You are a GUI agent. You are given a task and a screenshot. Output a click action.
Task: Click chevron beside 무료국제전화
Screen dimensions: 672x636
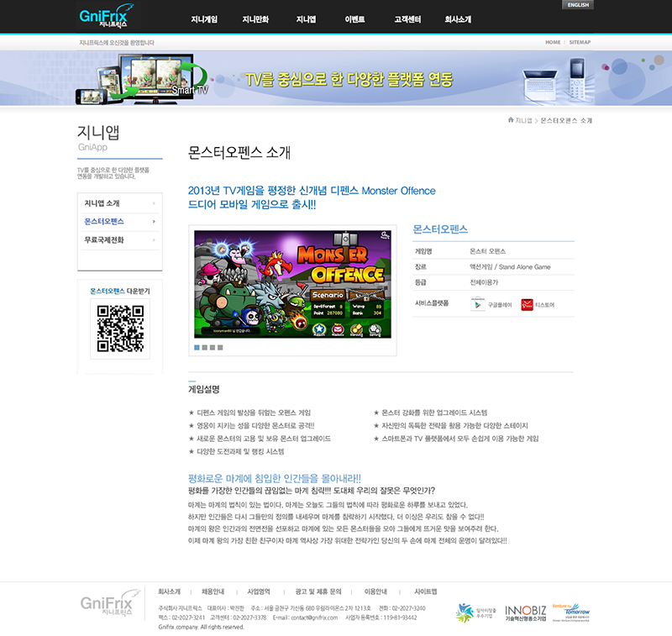pyautogui.click(x=154, y=239)
